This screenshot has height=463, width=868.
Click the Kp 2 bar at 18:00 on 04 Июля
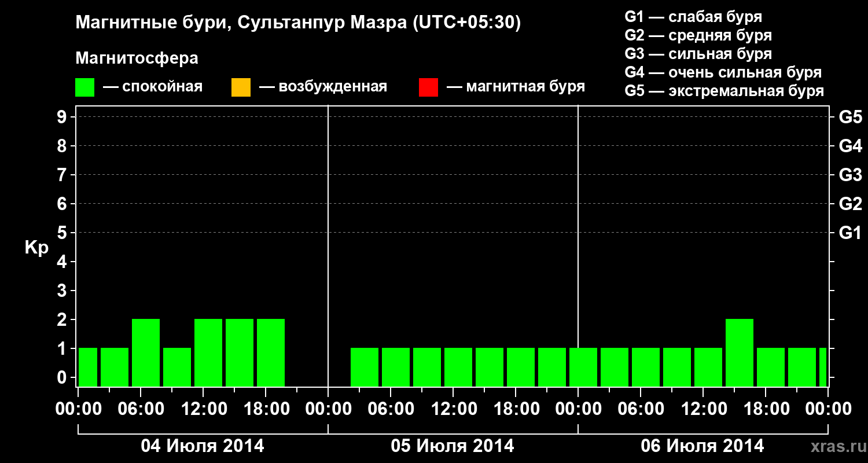coord(271,352)
